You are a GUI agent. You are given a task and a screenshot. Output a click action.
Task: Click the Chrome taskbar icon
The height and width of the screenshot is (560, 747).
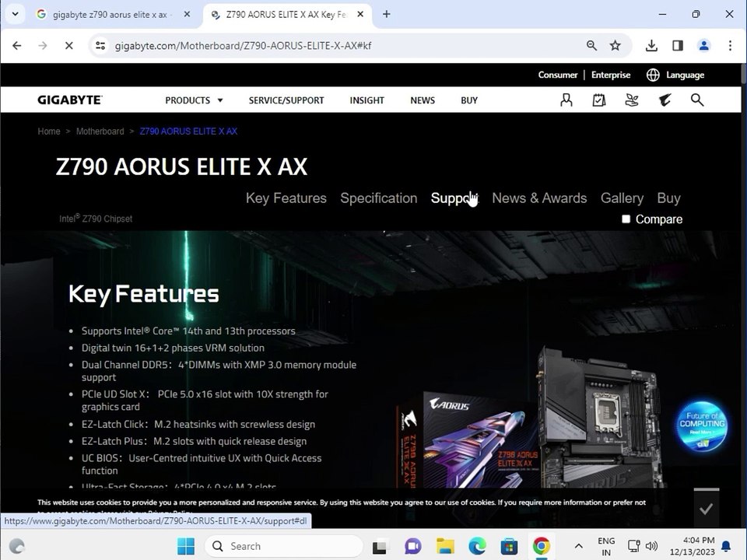click(542, 546)
